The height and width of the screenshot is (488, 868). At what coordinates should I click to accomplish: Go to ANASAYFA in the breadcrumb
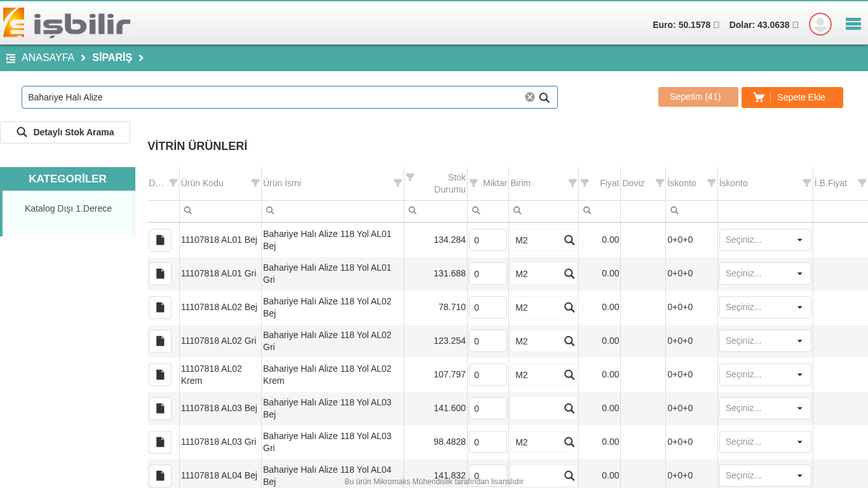[x=48, y=58]
